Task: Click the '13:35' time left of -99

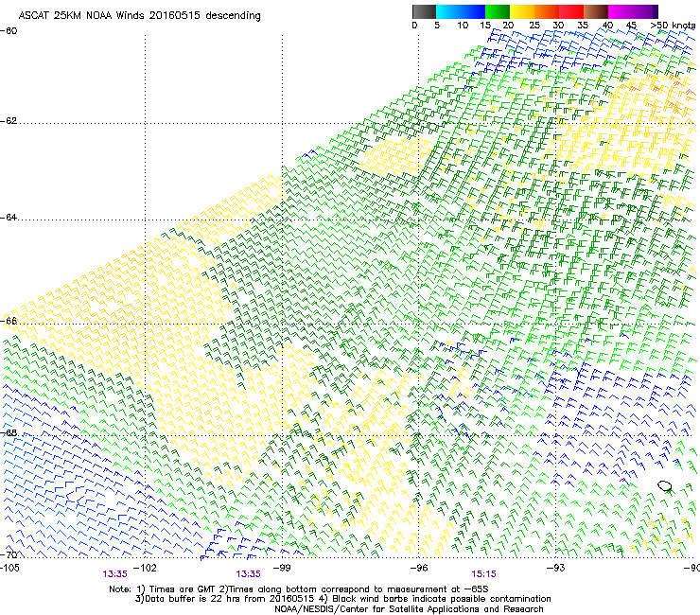Action: [x=248, y=574]
